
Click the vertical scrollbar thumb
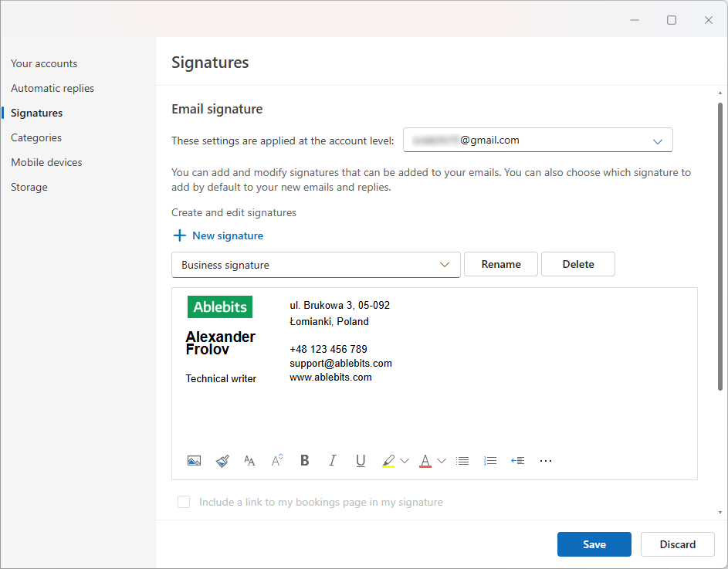(x=720, y=246)
